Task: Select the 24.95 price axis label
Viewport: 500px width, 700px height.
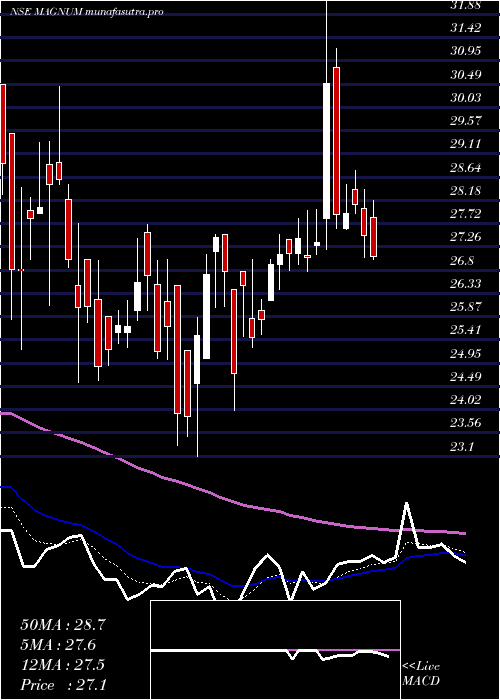Action: [x=466, y=354]
